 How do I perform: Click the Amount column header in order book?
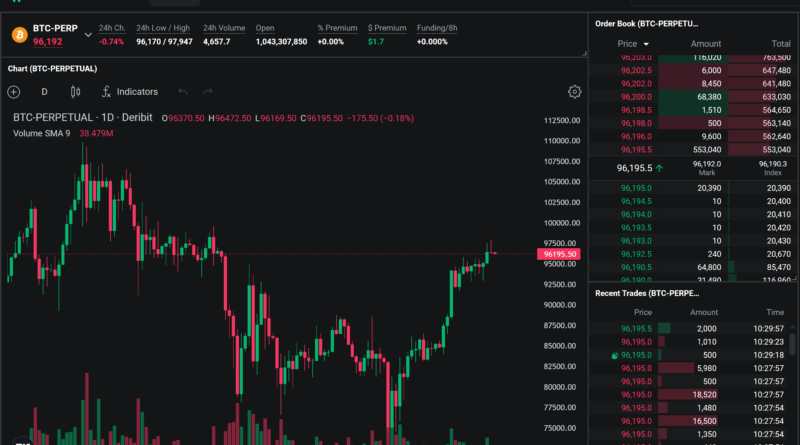706,44
